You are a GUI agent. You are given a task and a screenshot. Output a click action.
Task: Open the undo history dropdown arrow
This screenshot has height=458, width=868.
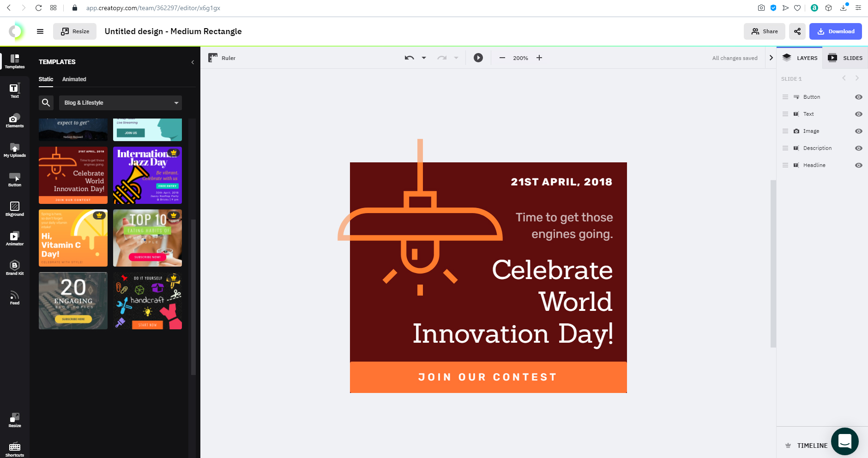coord(424,58)
